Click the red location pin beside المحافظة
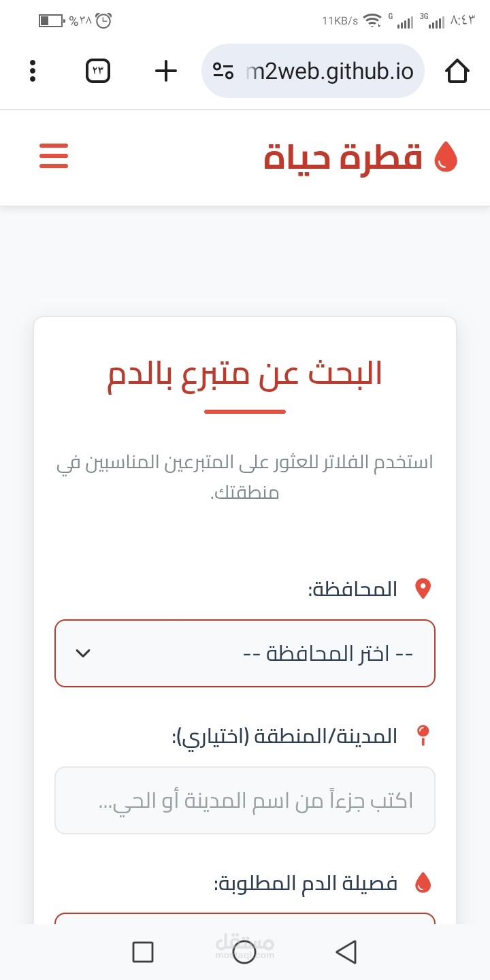The image size is (490, 980). [x=423, y=589]
